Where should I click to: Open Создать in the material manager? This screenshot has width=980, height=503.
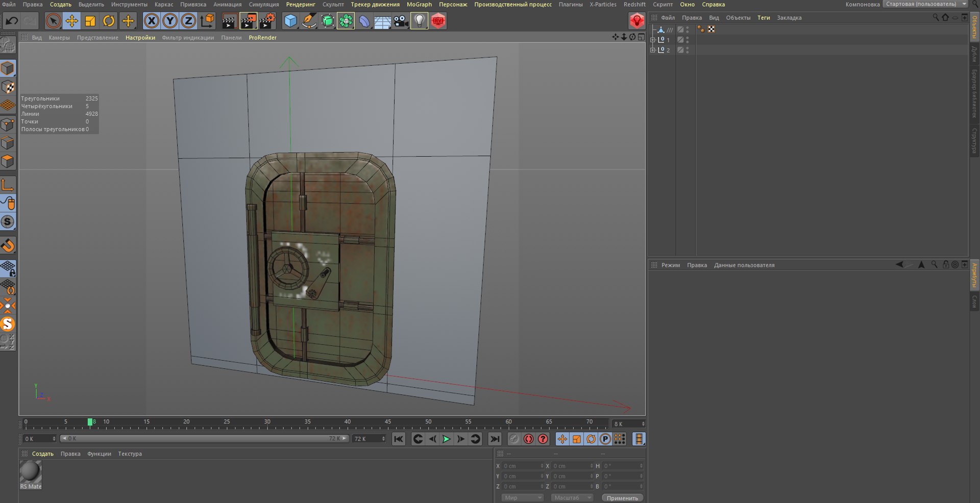pos(43,454)
